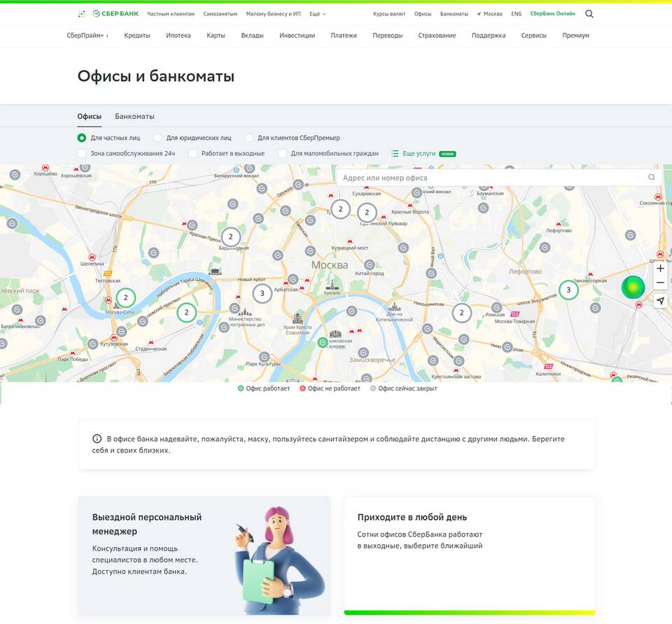This screenshot has width=672, height=624.
Task: Focus the Адрес или номер офиса field
Action: [x=499, y=178]
